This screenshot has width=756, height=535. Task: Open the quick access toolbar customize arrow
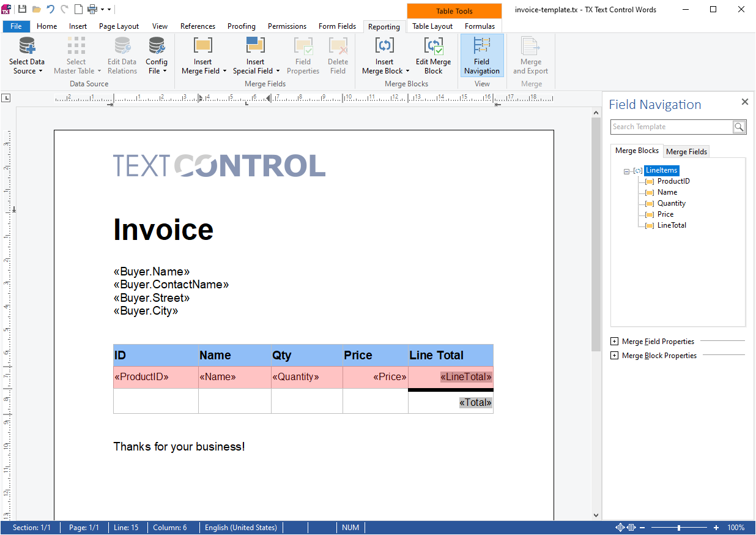click(109, 10)
